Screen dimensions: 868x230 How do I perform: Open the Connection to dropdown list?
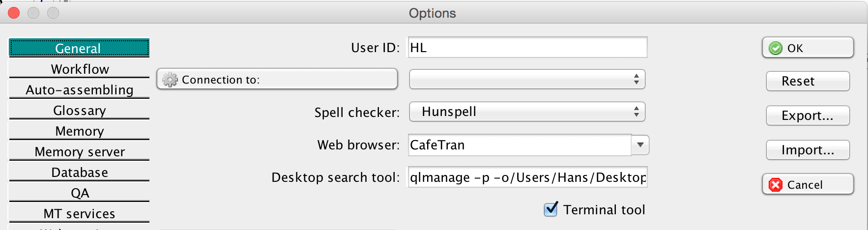point(527,79)
